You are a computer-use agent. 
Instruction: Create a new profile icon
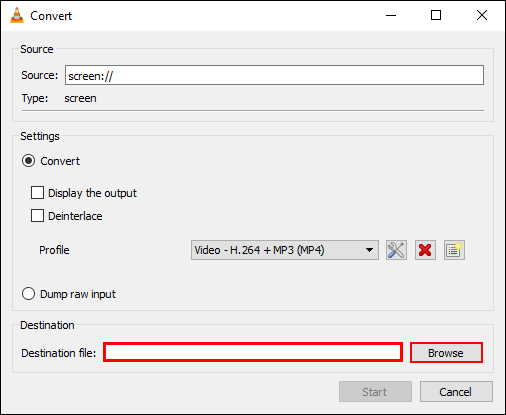coord(454,250)
